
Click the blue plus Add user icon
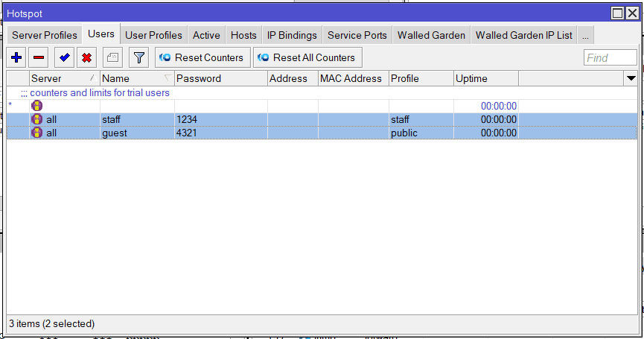click(16, 57)
